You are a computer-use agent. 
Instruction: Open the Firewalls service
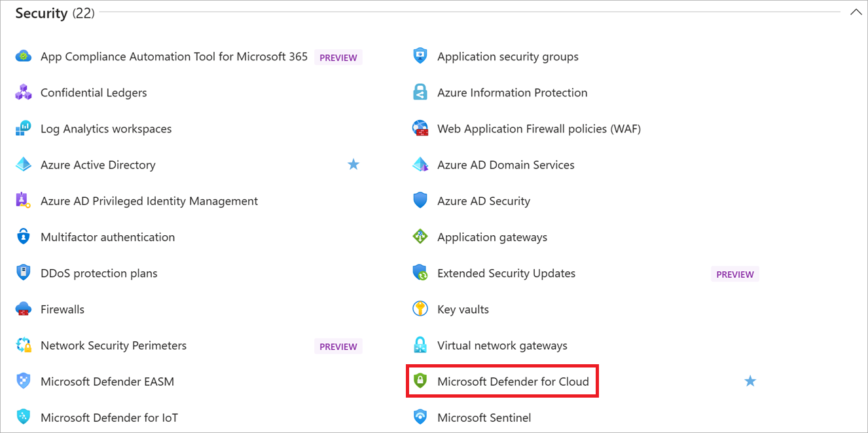coord(62,309)
